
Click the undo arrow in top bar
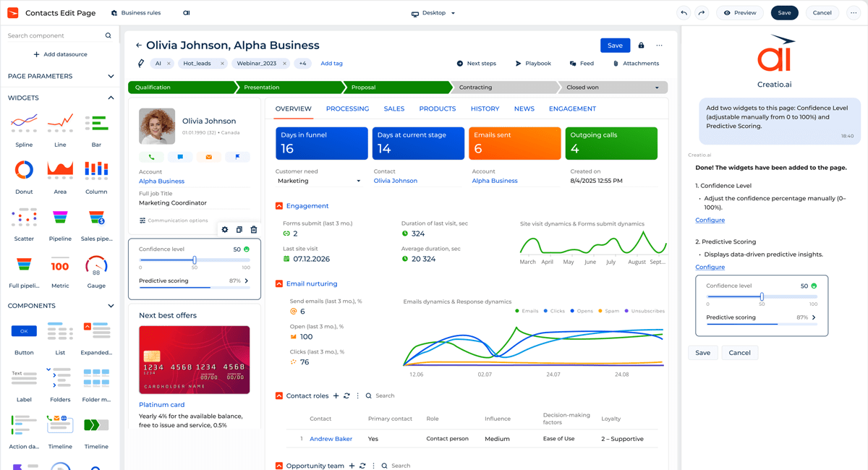pyautogui.click(x=684, y=13)
